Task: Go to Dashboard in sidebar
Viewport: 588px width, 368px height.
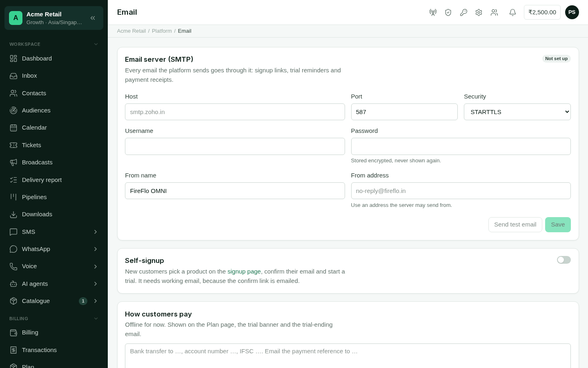Action: click(54, 58)
